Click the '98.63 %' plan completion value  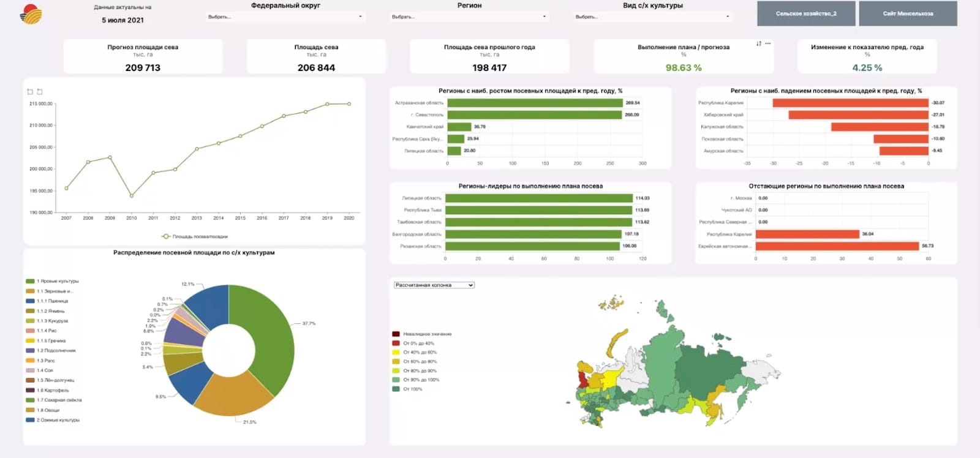[684, 68]
